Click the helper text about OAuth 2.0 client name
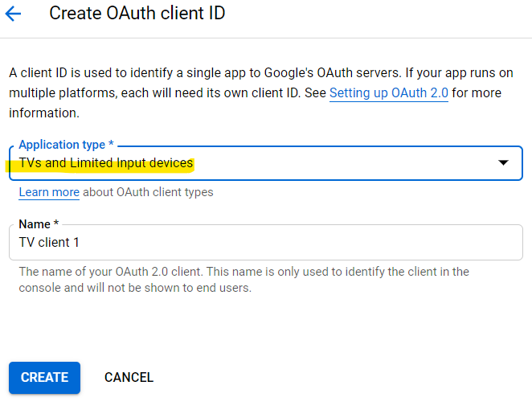The image size is (532, 410). 244,280
